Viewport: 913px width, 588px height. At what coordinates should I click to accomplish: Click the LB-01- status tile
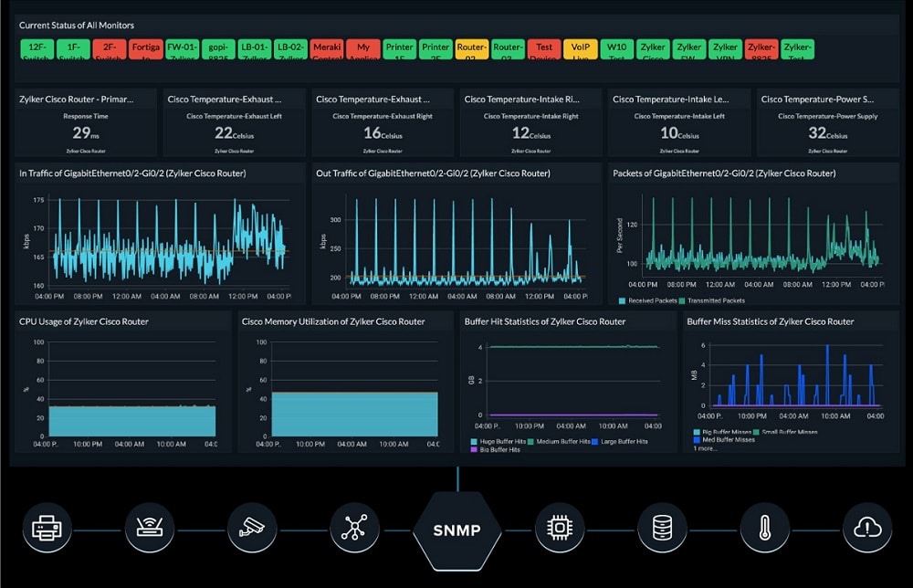click(x=255, y=49)
